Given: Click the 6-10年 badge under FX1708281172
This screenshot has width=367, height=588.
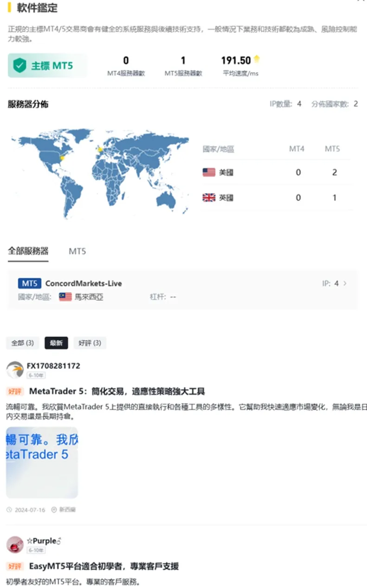Looking at the screenshot, I should (x=36, y=375).
